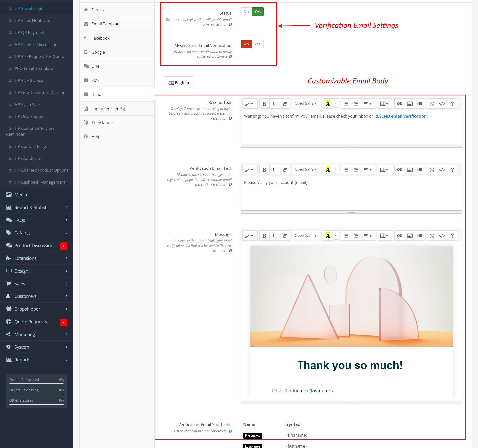The image size is (478, 448).
Task: Open the Email Template settings tab
Action: point(106,24)
